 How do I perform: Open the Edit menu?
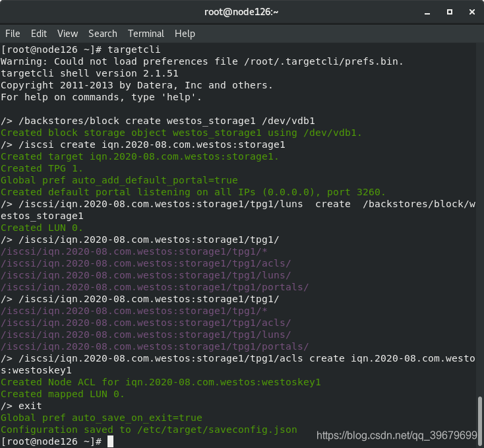[39, 34]
